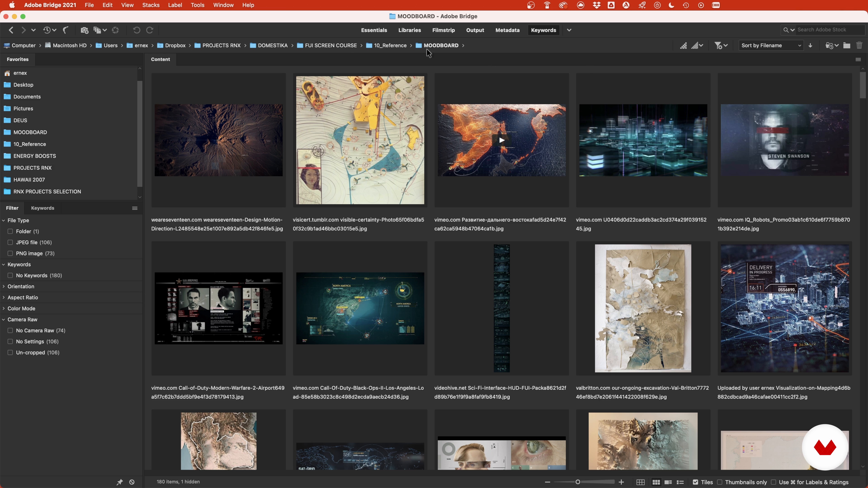
Task: Pin the filter when browsing
Action: pos(120,482)
